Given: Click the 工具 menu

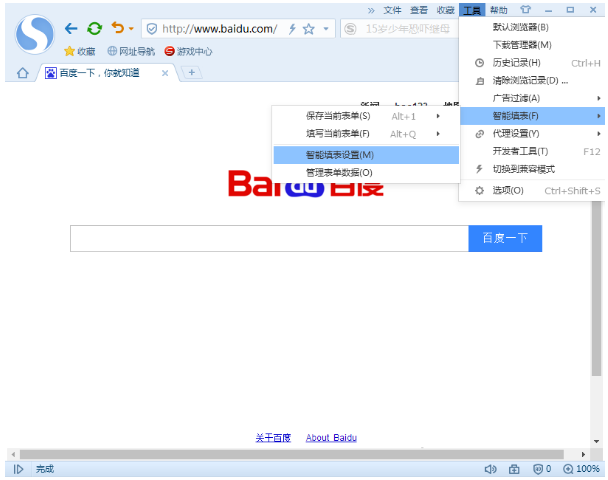Looking at the screenshot, I should point(472,10).
